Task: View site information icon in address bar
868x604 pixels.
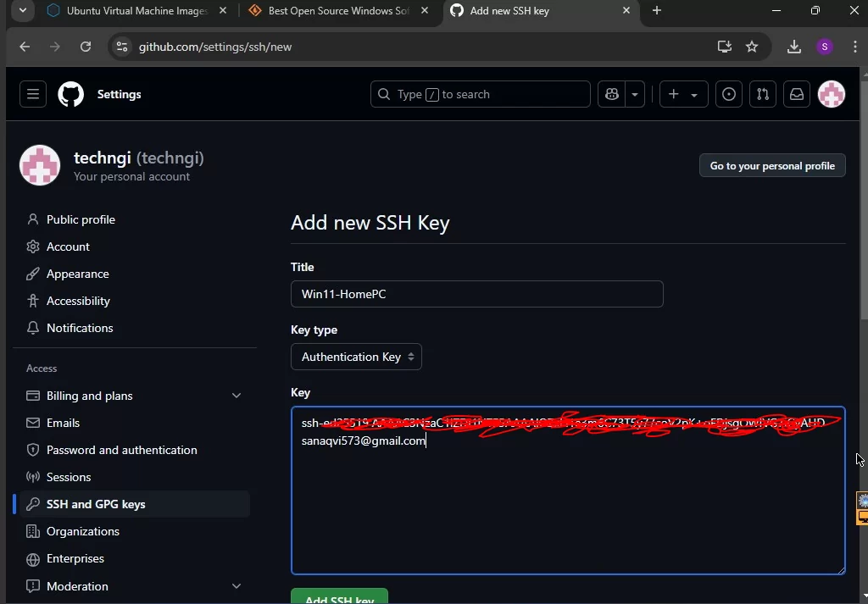Action: point(122,47)
